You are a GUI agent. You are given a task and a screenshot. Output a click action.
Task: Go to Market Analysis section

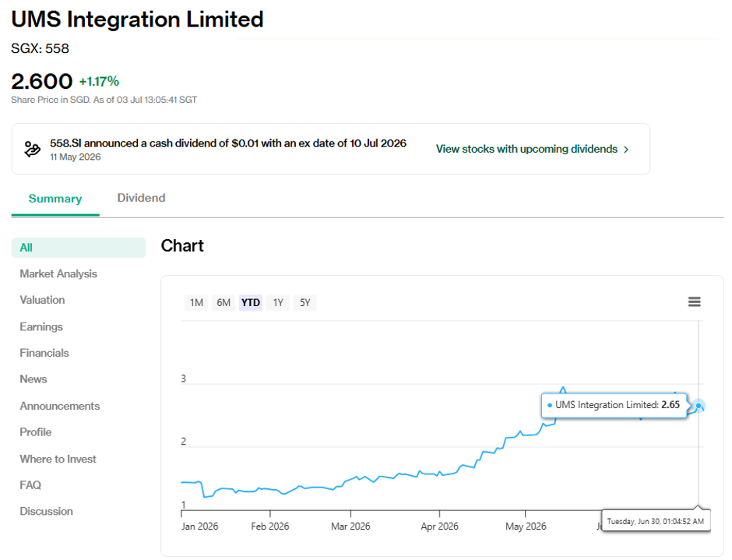(58, 273)
